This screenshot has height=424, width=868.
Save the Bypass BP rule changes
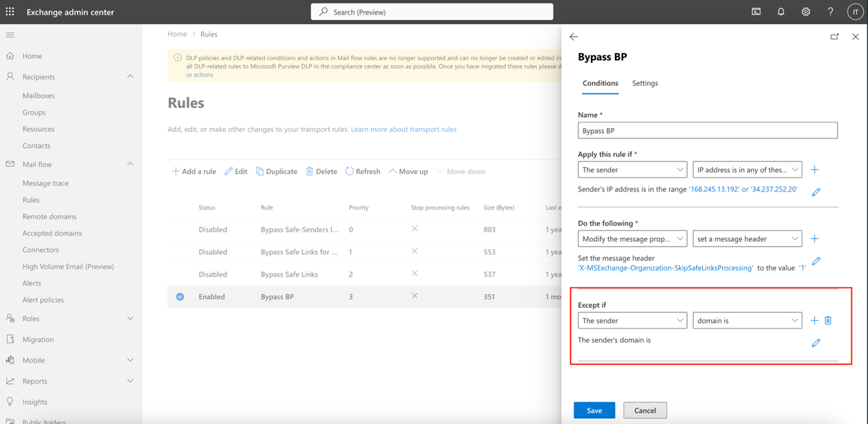coord(594,409)
